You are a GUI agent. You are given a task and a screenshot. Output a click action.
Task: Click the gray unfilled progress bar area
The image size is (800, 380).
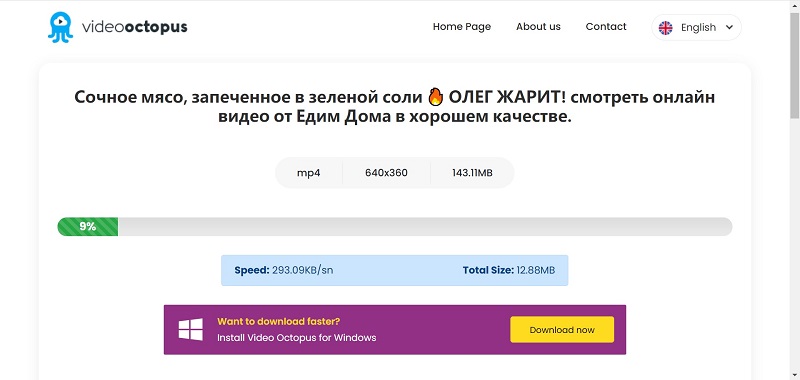point(425,226)
